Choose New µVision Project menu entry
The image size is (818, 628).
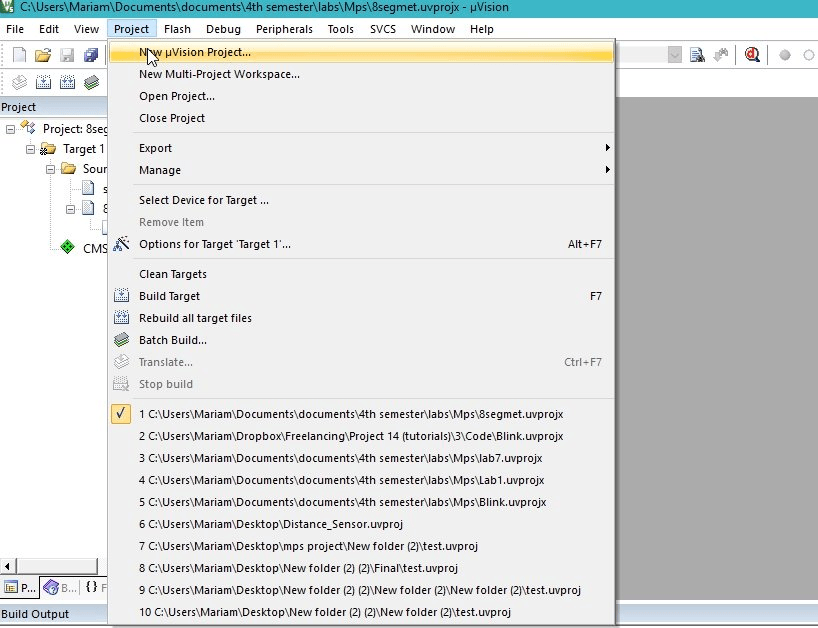click(x=195, y=52)
